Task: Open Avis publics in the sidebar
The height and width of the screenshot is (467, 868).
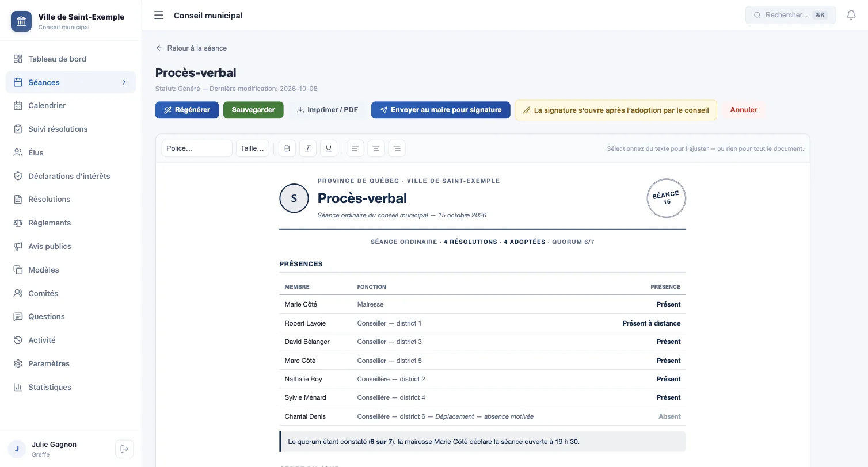Action: point(71,246)
